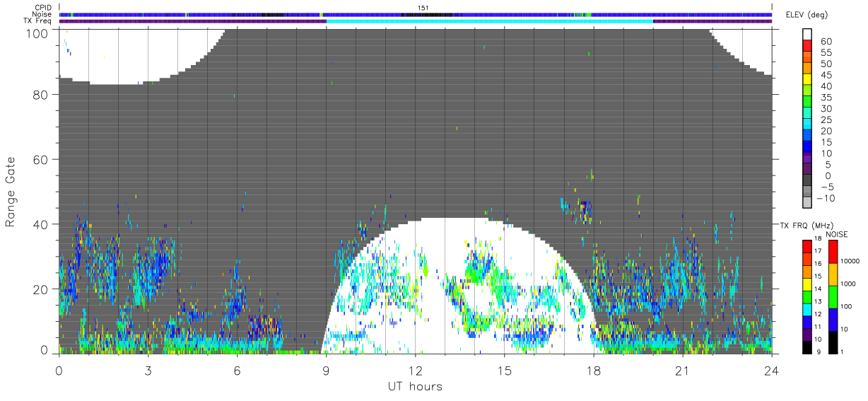Pick the red top segment of the NOISE bar
Image resolution: width=868 pixels, height=401 pixels.
click(832, 252)
